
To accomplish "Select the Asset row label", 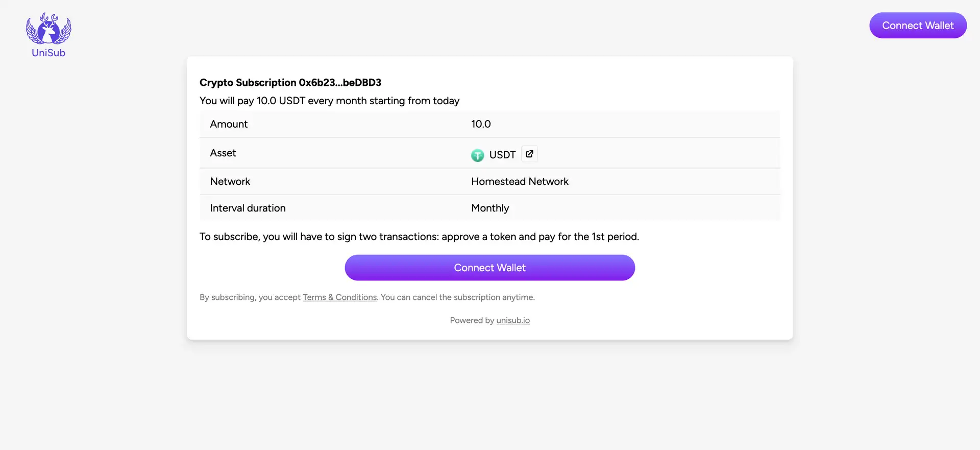I will pos(223,153).
